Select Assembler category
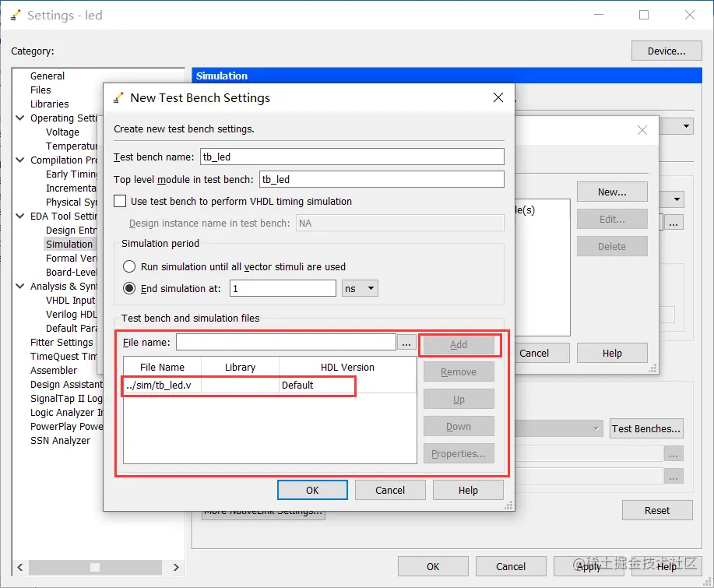The image size is (714, 588). point(54,370)
